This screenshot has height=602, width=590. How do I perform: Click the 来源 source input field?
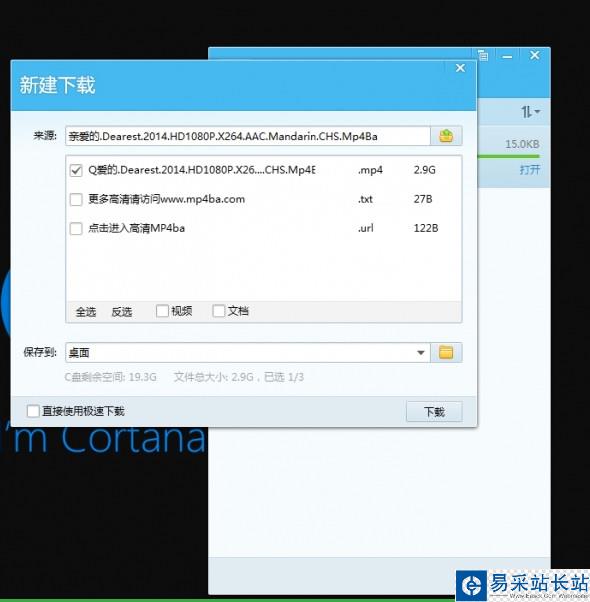tap(248, 136)
